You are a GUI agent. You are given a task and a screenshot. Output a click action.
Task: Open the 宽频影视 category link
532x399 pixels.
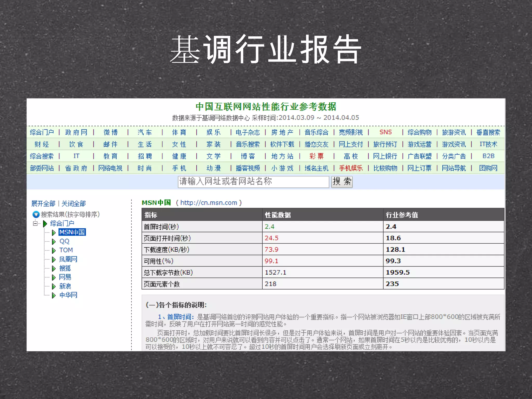[x=351, y=132]
